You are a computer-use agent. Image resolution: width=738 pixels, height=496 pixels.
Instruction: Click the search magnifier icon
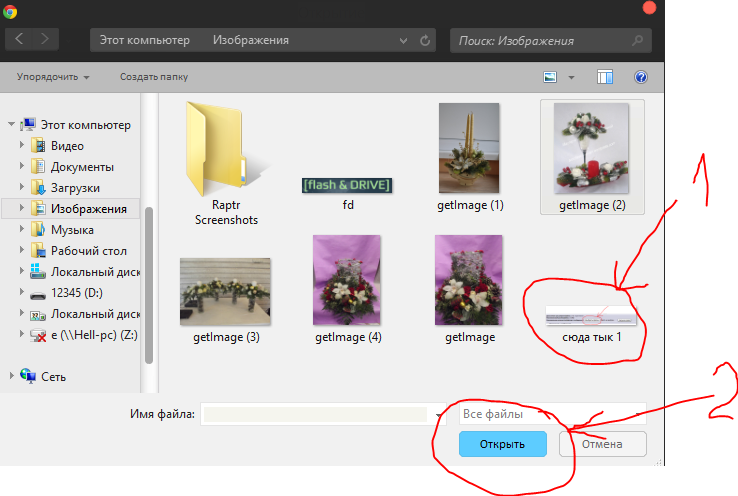click(638, 41)
